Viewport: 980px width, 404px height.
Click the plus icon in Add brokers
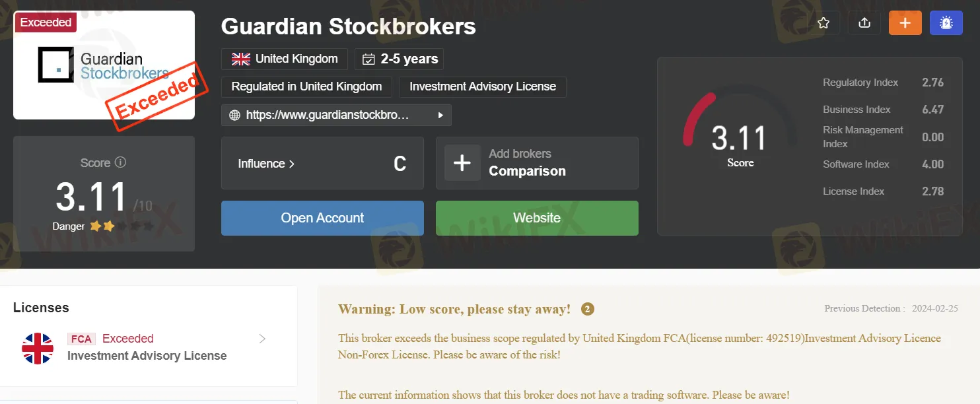[462, 162]
